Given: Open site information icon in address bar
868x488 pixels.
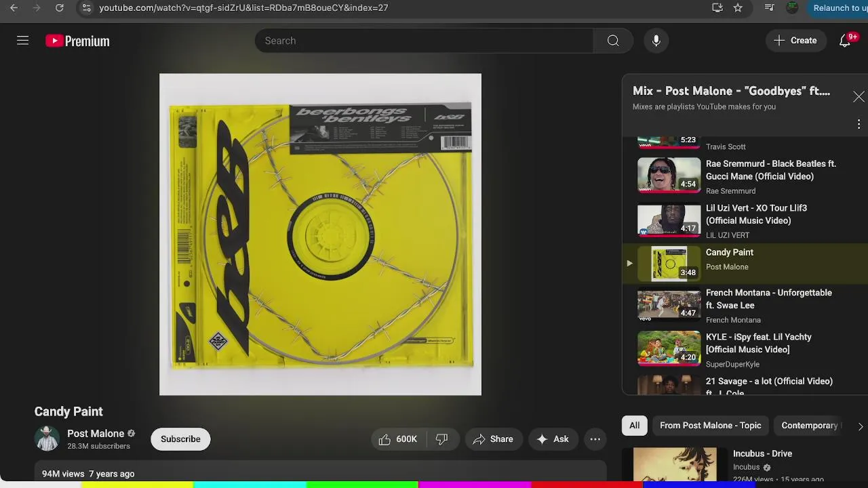Looking at the screenshot, I should (x=85, y=8).
